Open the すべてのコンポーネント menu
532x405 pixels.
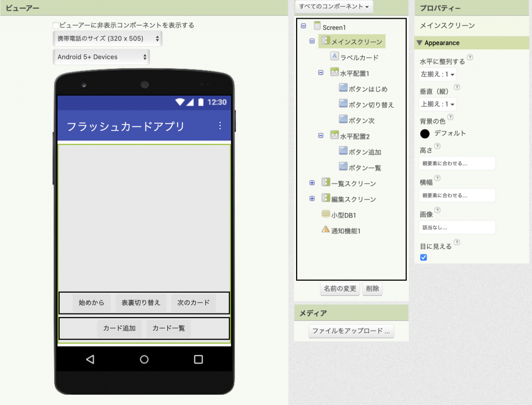pyautogui.click(x=334, y=7)
